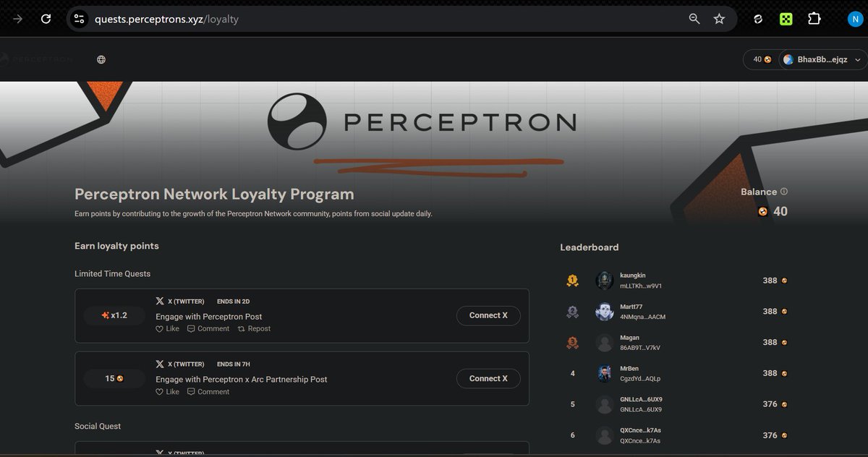This screenshot has width=868, height=457.
Task: Click X logo on Arc Partnership quest
Action: tap(160, 364)
